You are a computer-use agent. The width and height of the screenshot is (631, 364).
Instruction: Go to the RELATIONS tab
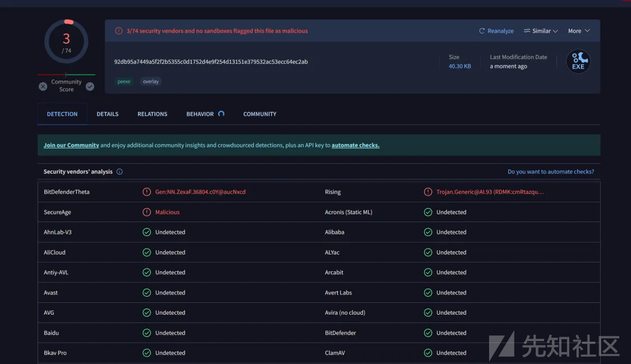click(x=152, y=114)
